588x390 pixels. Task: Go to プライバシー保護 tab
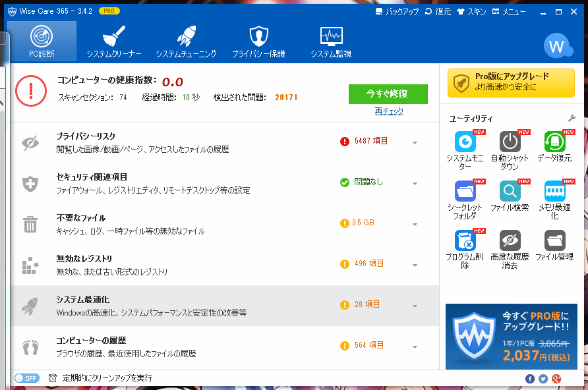click(x=259, y=42)
